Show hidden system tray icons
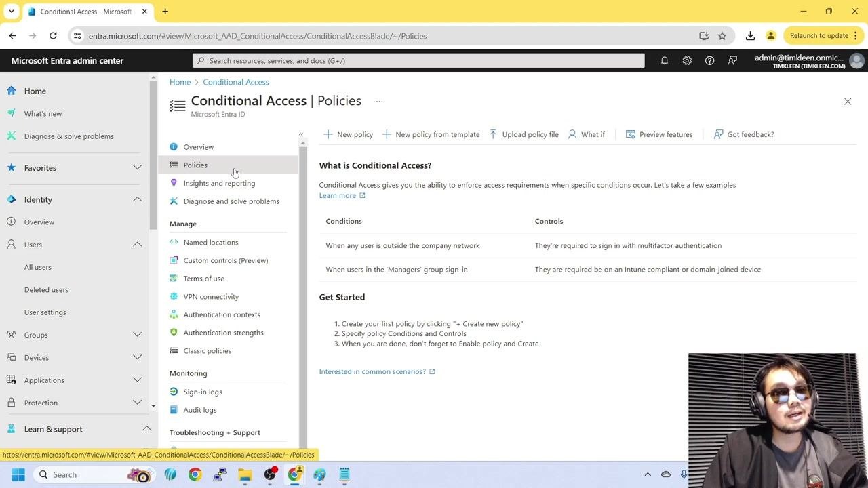The image size is (868, 488). [648, 474]
